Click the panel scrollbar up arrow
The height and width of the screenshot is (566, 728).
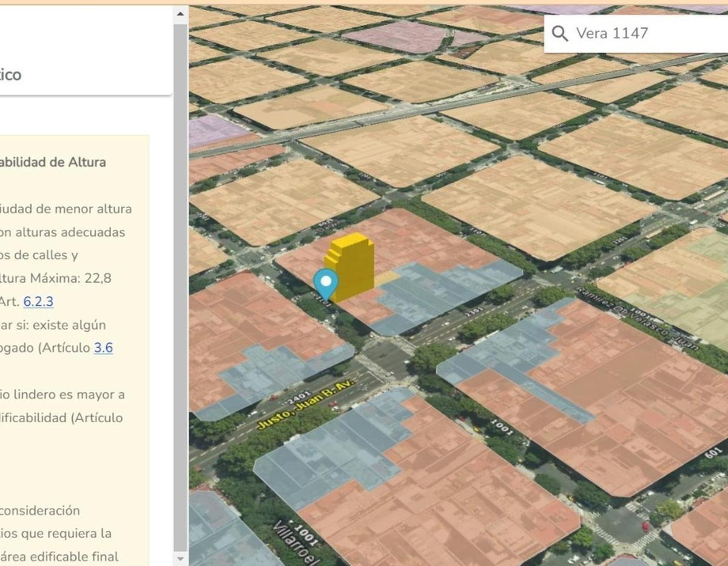point(181,13)
